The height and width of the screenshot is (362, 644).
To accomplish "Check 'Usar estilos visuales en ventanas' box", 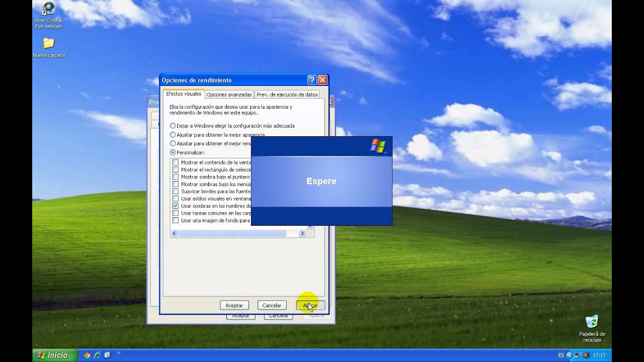I will [x=176, y=199].
